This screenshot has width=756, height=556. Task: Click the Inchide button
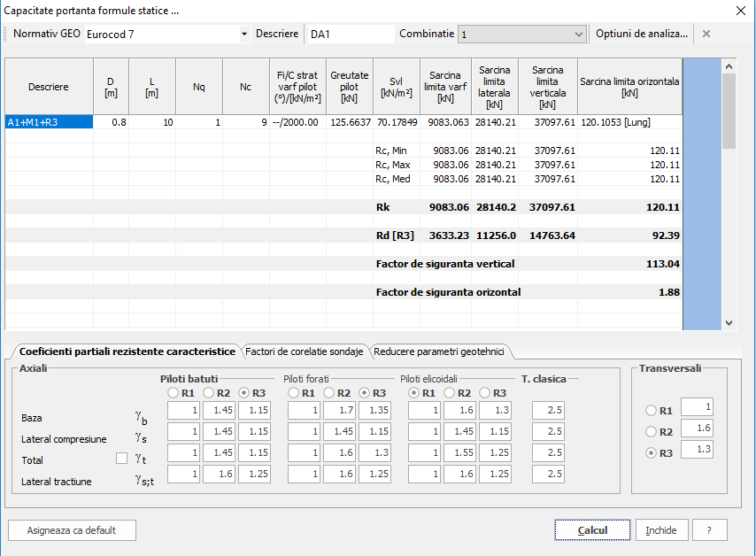pyautogui.click(x=661, y=530)
